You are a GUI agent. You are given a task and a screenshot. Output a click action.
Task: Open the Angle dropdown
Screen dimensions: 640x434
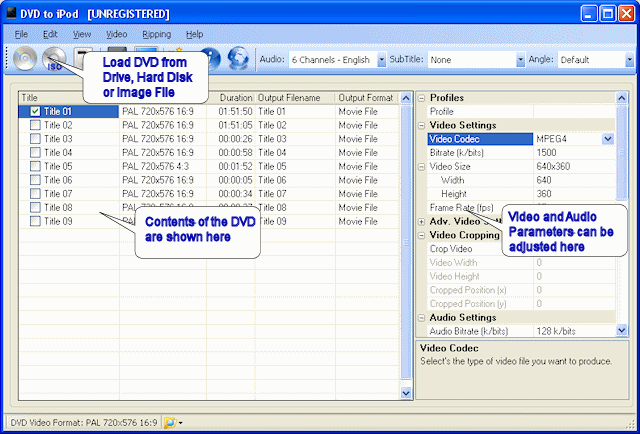(628, 60)
